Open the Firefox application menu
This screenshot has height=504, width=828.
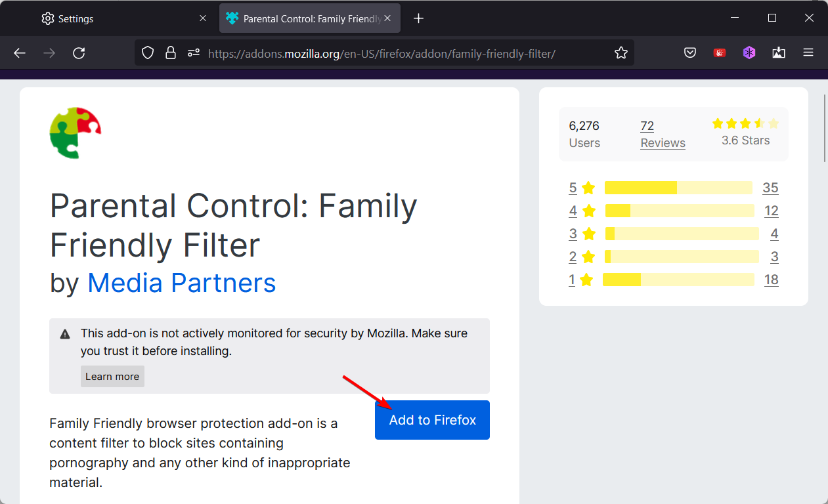pyautogui.click(x=808, y=53)
